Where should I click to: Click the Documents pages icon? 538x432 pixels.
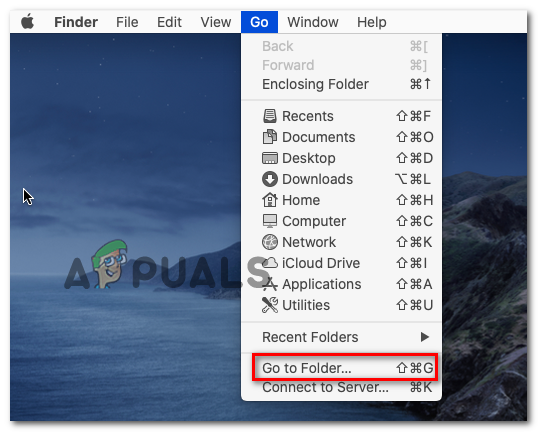(270, 137)
